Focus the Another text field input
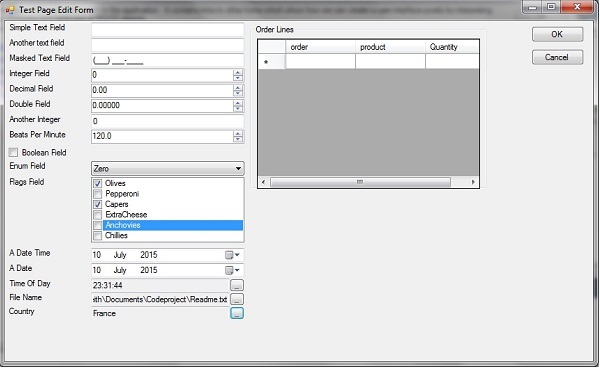Image resolution: width=600 pixels, height=369 pixels. point(168,45)
